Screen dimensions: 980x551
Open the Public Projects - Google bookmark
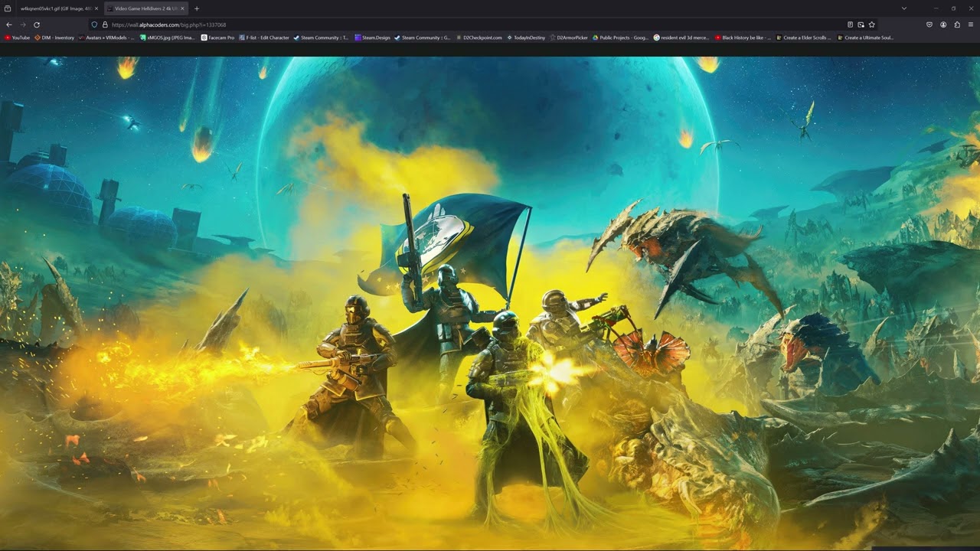621,37
